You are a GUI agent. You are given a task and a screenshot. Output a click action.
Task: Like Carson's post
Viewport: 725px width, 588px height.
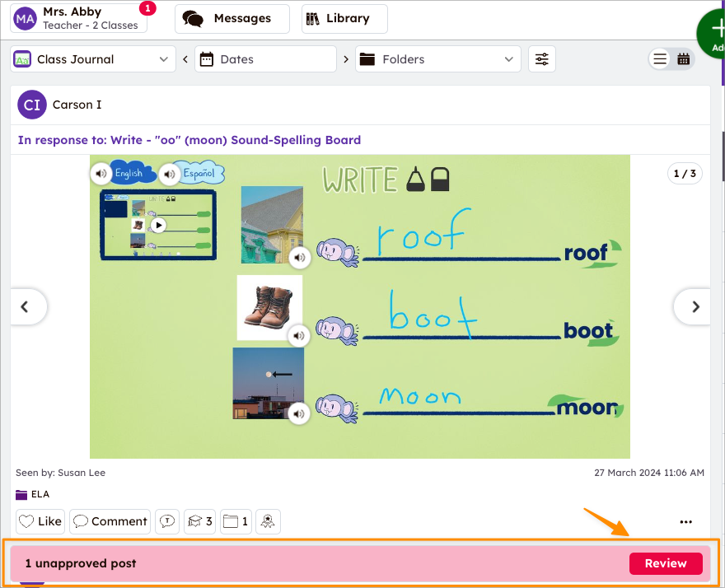40,521
